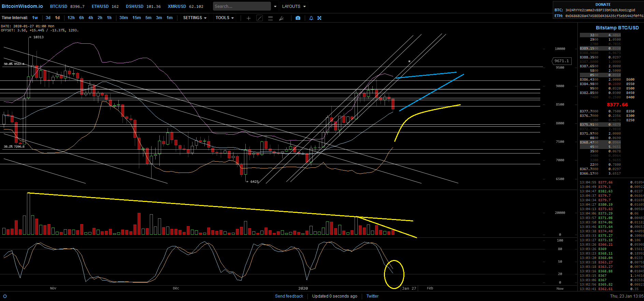Select the trend line drawing tool
The height and width of the screenshot is (301, 644).
(x=259, y=18)
